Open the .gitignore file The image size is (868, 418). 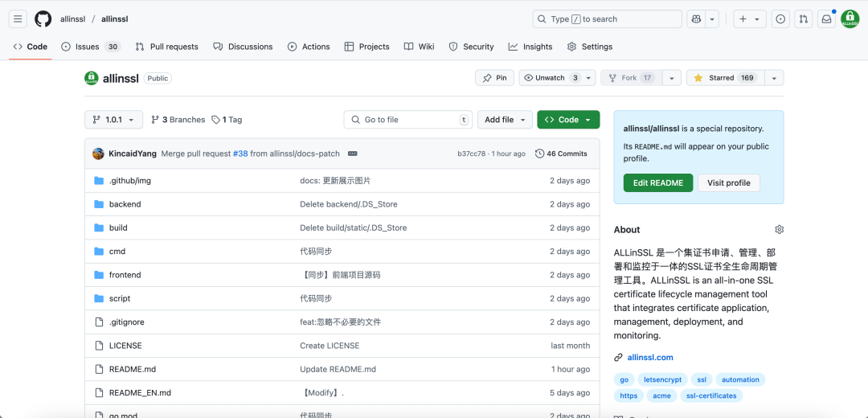point(127,322)
